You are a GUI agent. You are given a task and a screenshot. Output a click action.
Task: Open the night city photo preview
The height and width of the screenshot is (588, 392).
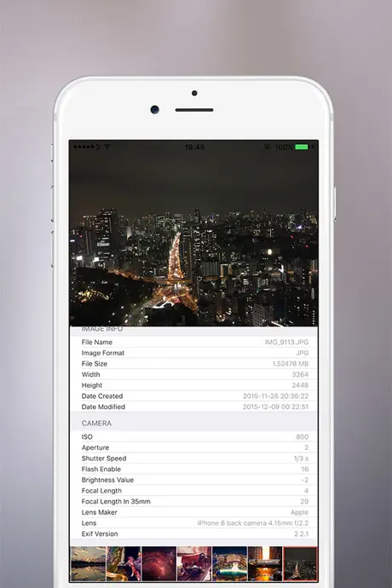tap(193, 233)
